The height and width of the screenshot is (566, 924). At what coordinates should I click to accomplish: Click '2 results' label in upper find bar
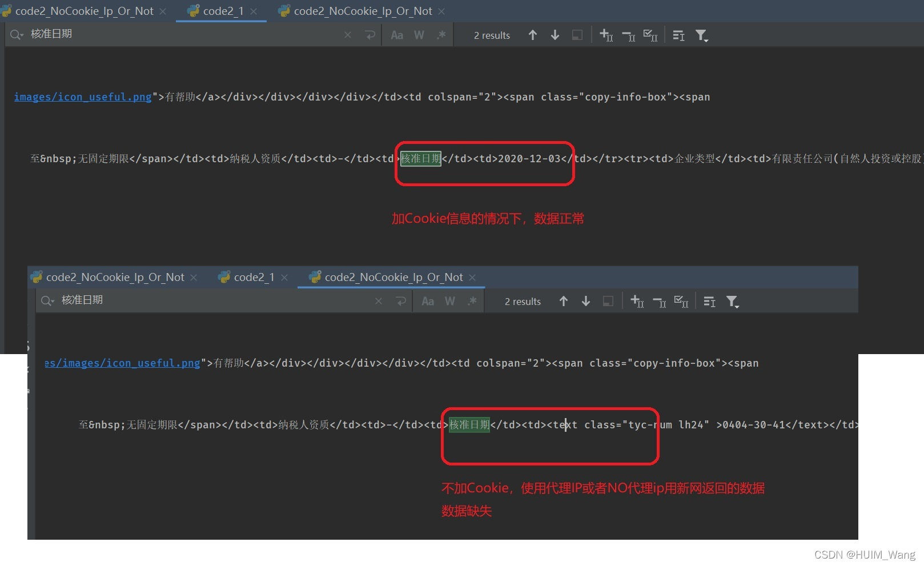pyautogui.click(x=492, y=35)
